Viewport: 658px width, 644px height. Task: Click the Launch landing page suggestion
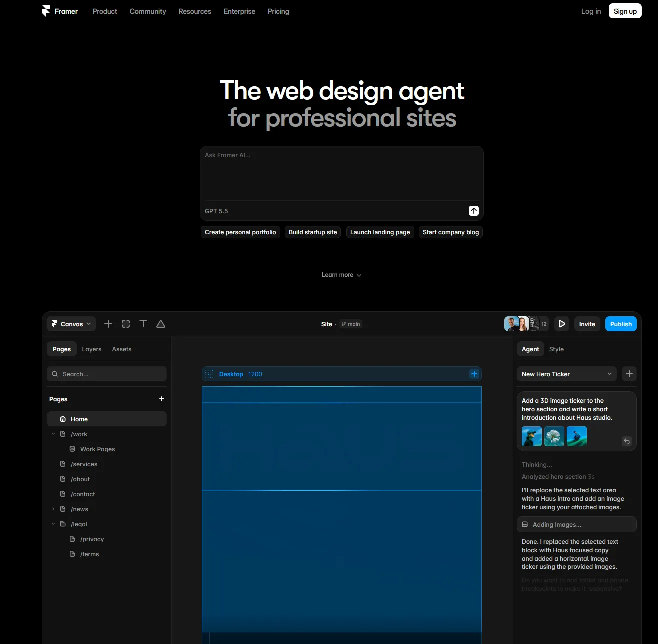pos(380,232)
